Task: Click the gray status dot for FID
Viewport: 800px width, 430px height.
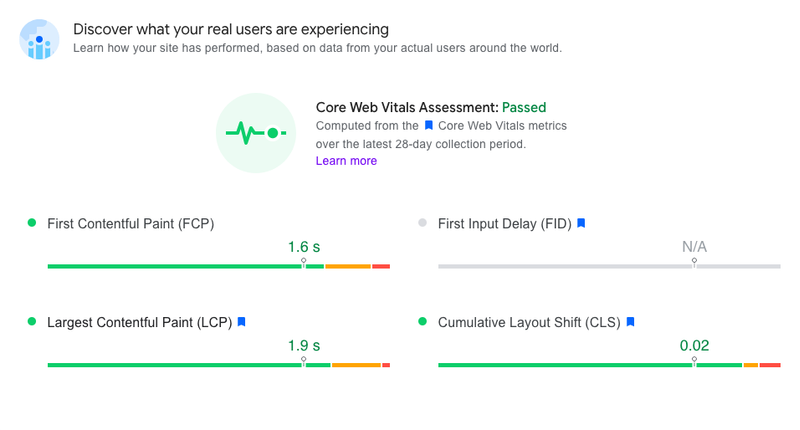Action: pyautogui.click(x=422, y=222)
